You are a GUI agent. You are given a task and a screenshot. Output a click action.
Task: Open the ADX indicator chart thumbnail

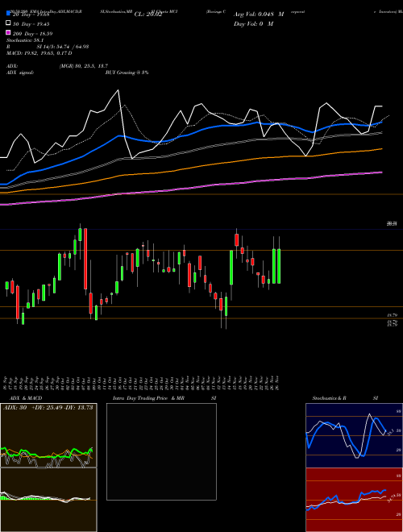[48, 435]
